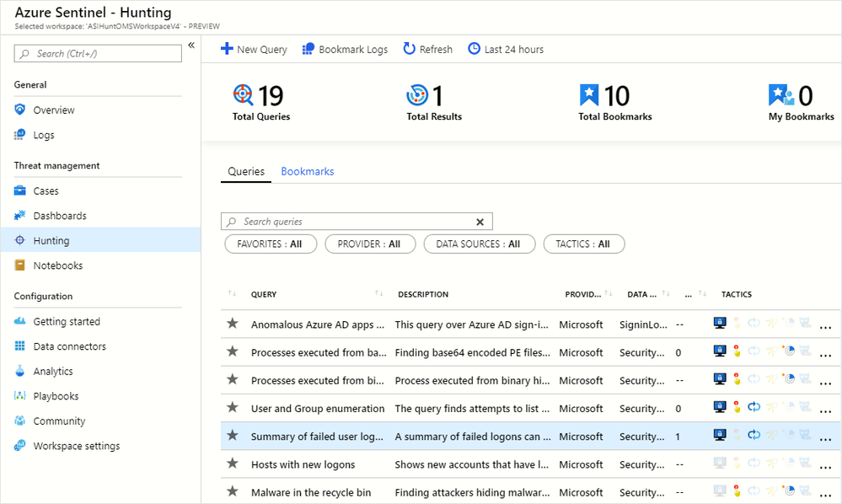This screenshot has height=504, width=842.
Task: Sort by the PROVIDER column header
Action: pos(583,294)
